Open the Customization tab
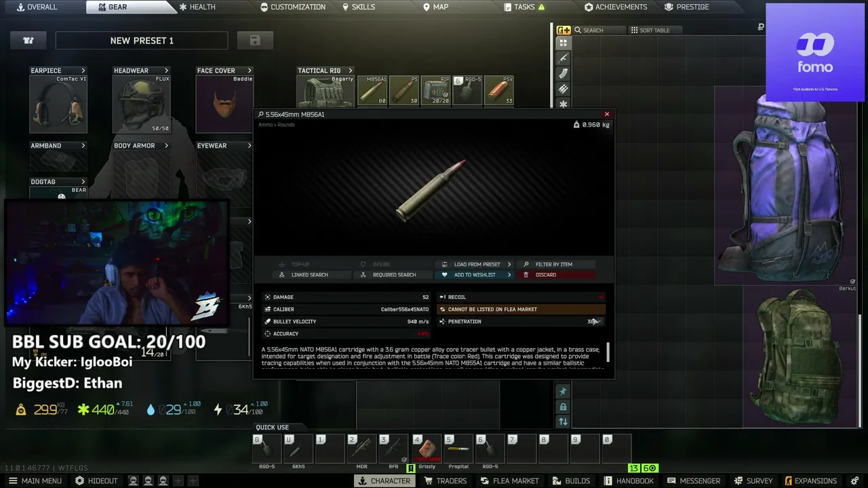Image resolution: width=868 pixels, height=488 pixels. [x=293, y=7]
